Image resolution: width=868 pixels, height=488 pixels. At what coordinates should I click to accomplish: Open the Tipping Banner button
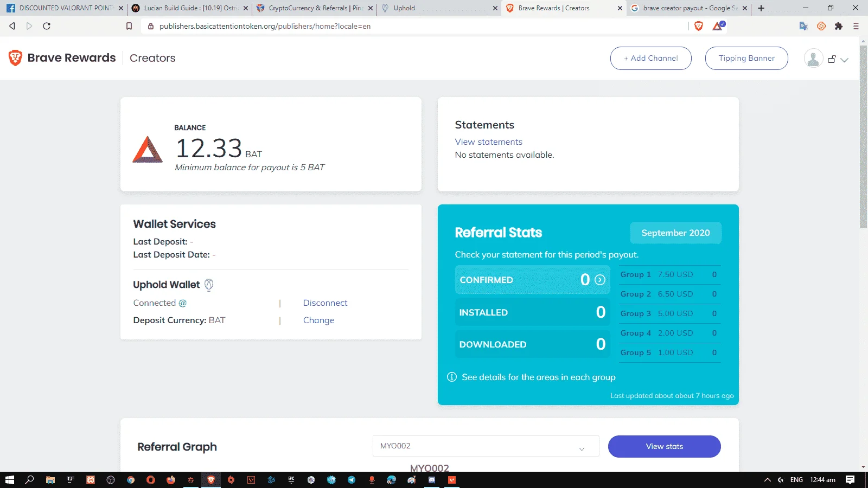[746, 58]
